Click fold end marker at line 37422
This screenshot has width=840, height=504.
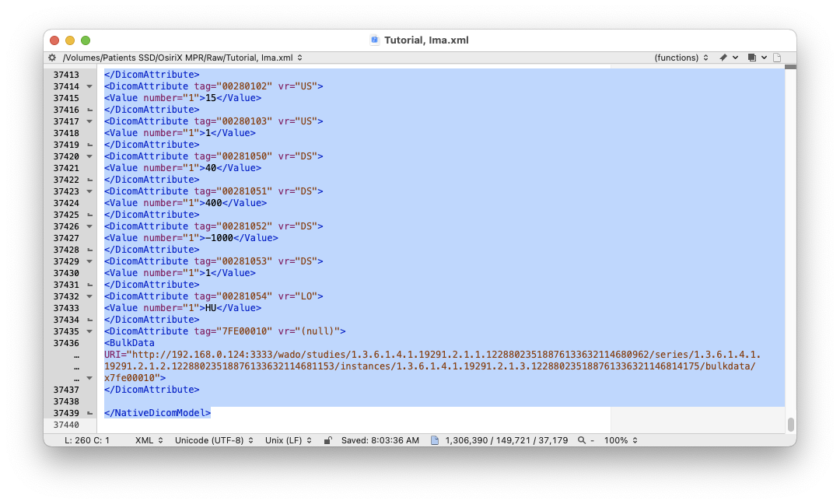click(x=89, y=180)
